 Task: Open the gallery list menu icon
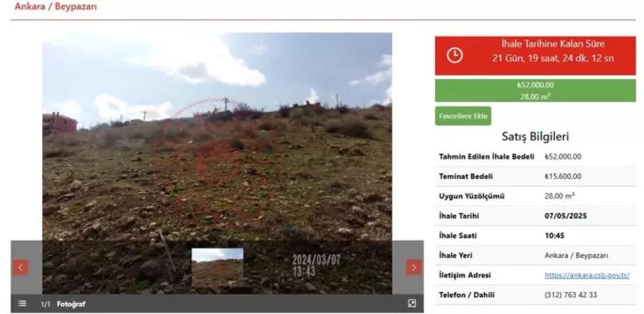tap(22, 303)
